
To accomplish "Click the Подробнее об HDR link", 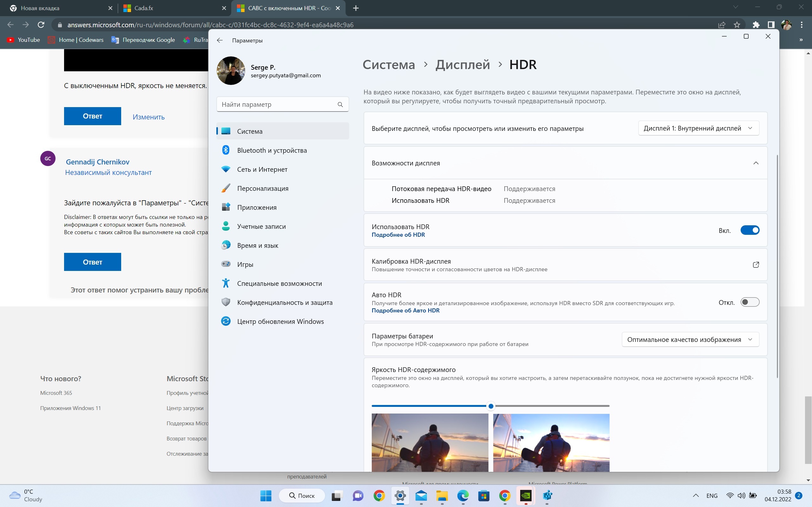I will [x=398, y=235].
